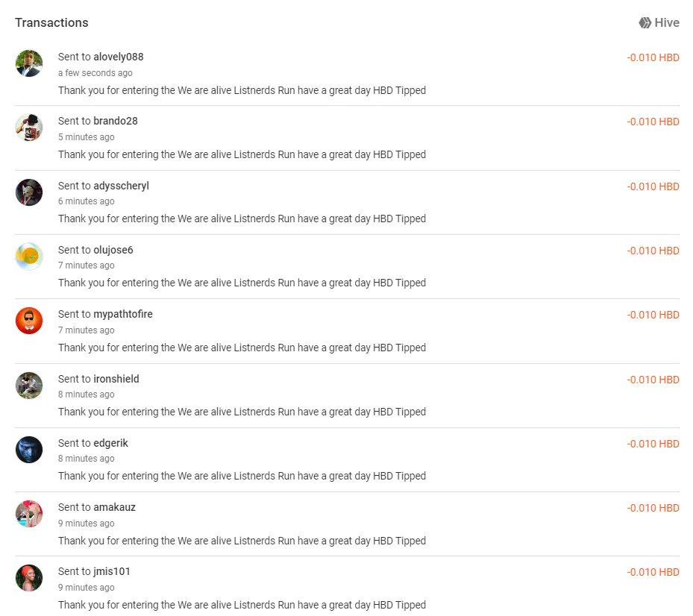
Task: Open brando28's avatar picture
Action: 29,128
